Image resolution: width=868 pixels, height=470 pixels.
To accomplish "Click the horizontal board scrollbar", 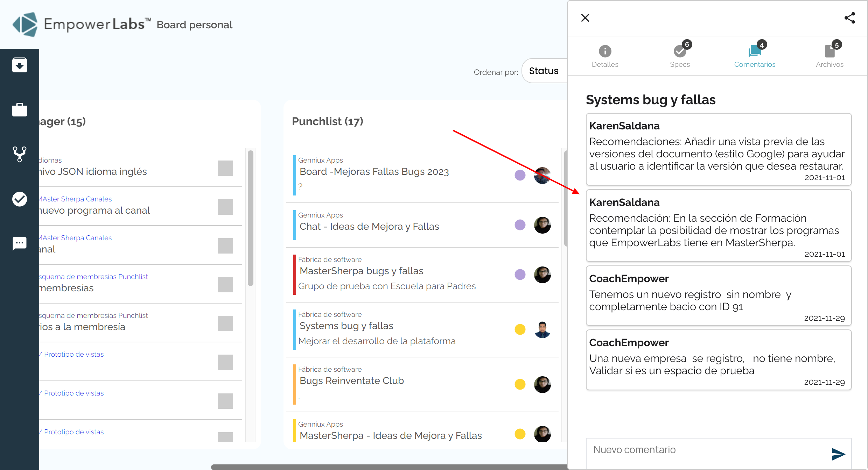I will point(388,467).
